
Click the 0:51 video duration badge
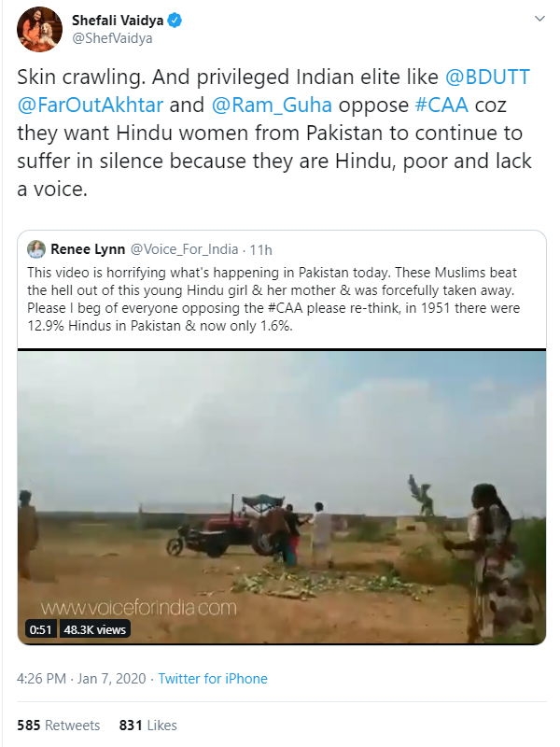coord(40,629)
